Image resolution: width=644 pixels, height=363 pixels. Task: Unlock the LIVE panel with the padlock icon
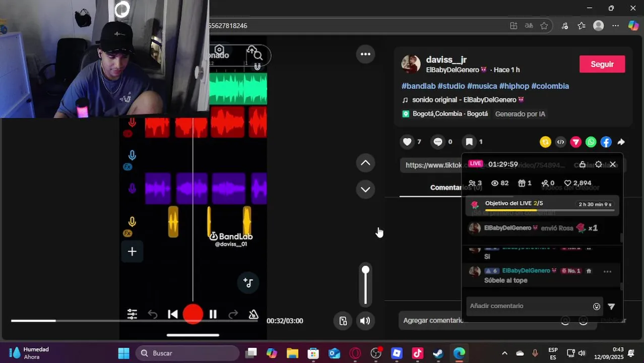click(583, 164)
